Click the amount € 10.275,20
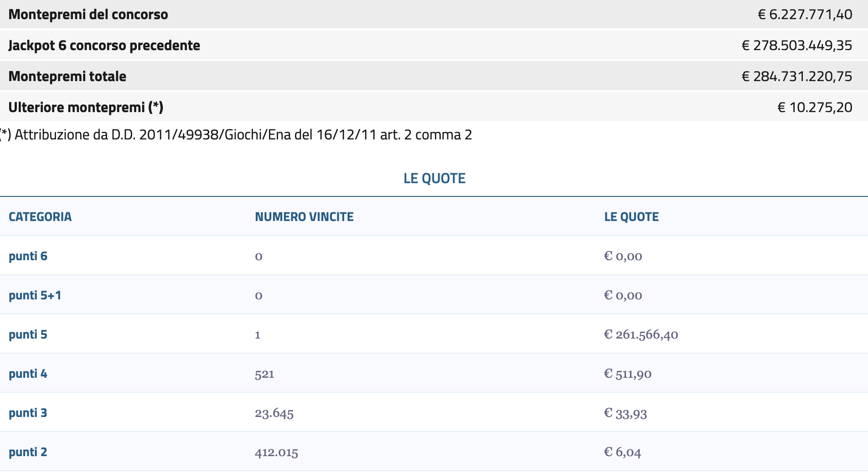 pos(815,108)
